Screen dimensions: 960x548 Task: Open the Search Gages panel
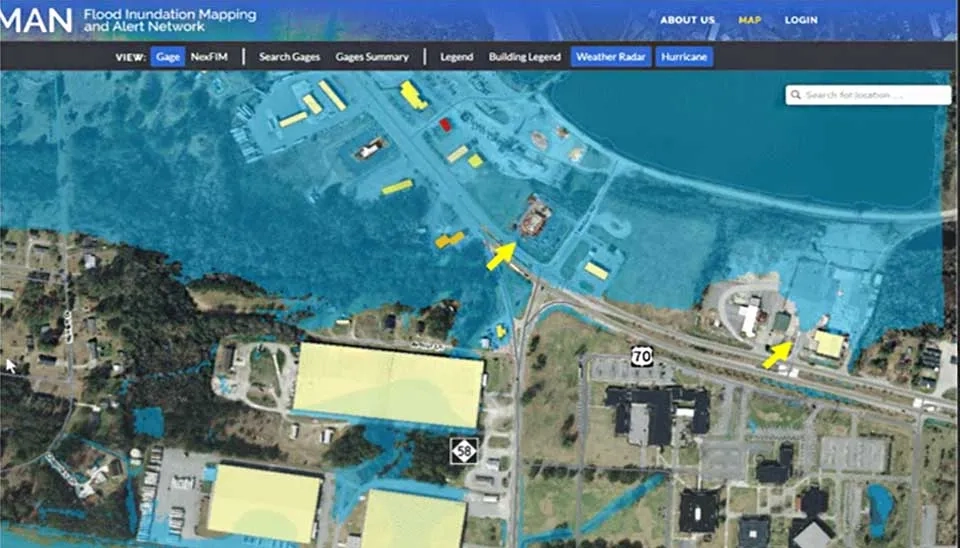(x=289, y=57)
